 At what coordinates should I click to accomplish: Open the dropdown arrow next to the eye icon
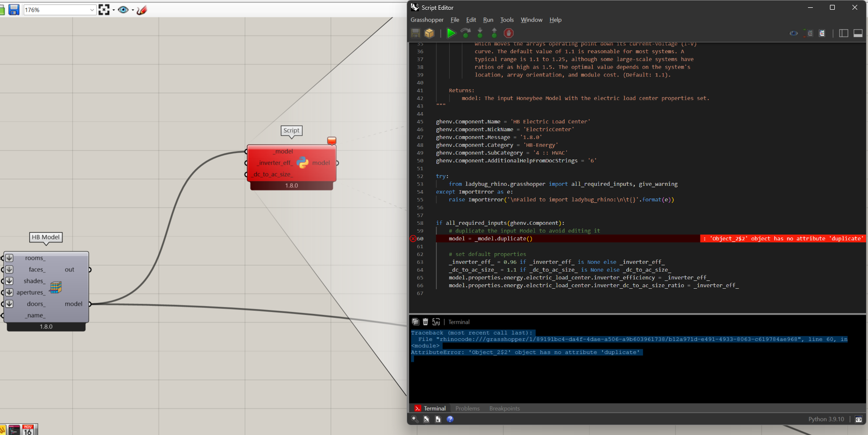click(133, 10)
